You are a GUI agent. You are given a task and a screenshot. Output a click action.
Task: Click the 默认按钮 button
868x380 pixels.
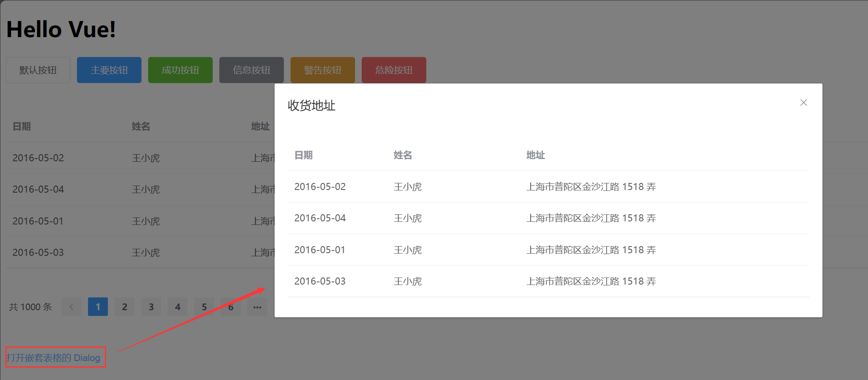coord(38,70)
